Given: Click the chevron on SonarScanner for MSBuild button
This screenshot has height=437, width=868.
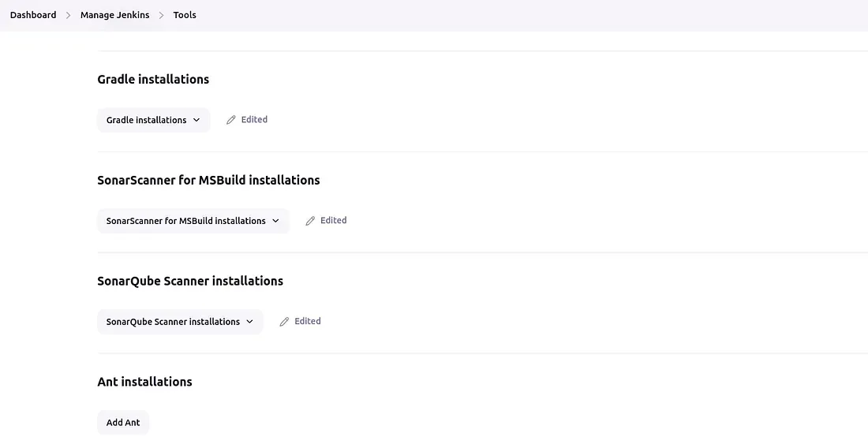Looking at the screenshot, I should point(275,221).
